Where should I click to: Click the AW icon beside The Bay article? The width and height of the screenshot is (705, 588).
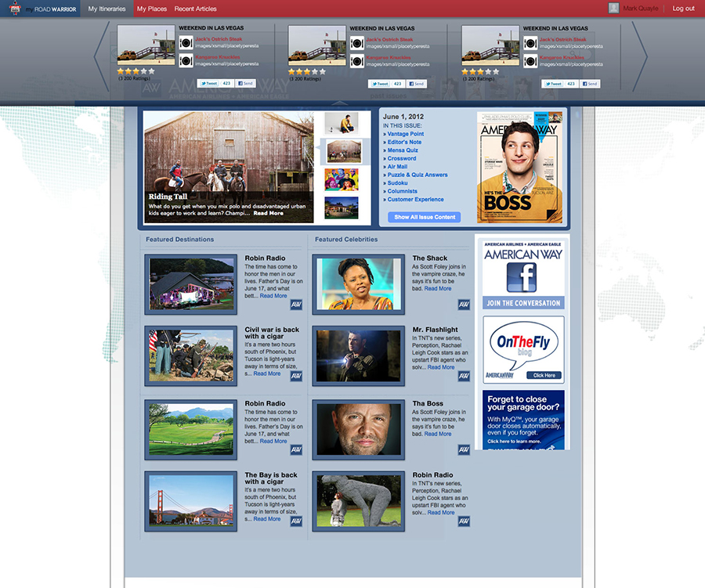point(296,521)
